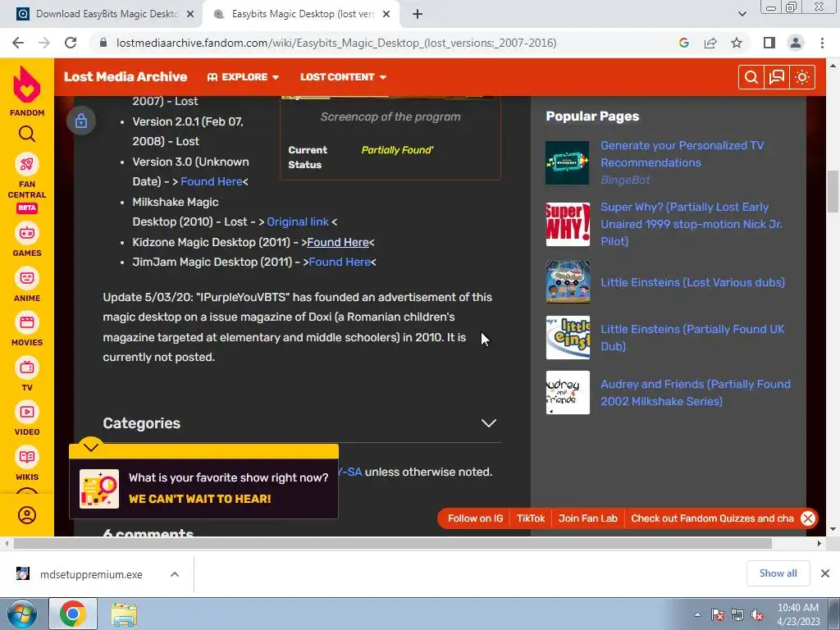Image resolution: width=840 pixels, height=630 pixels.
Task: Open Fan Central rocket icon
Action: tap(27, 164)
